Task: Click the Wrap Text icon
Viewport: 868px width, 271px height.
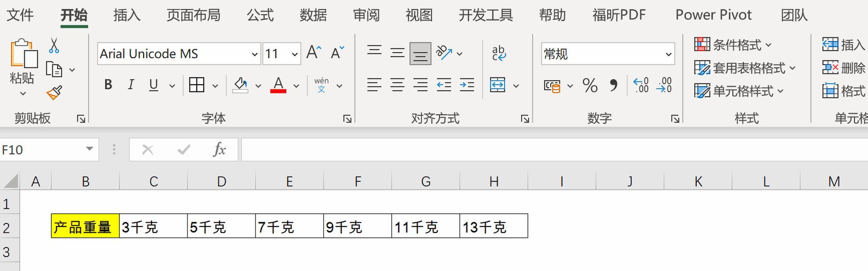Action: 499,53
